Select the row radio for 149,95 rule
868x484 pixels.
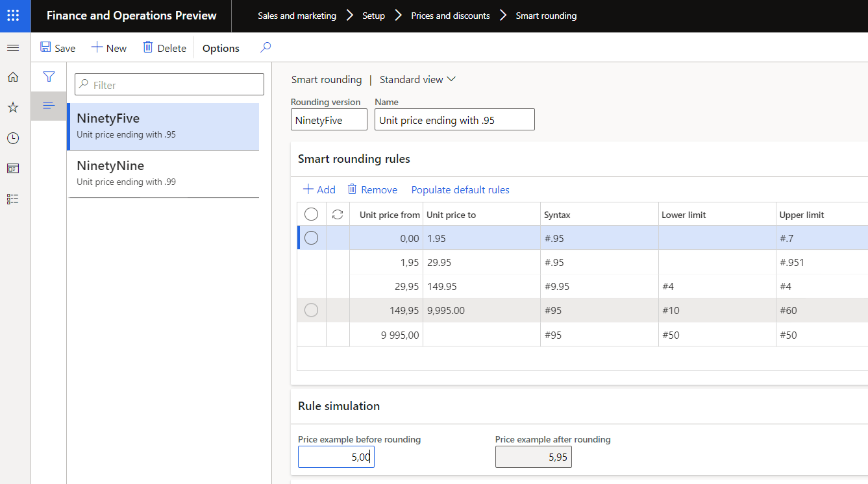coord(312,310)
